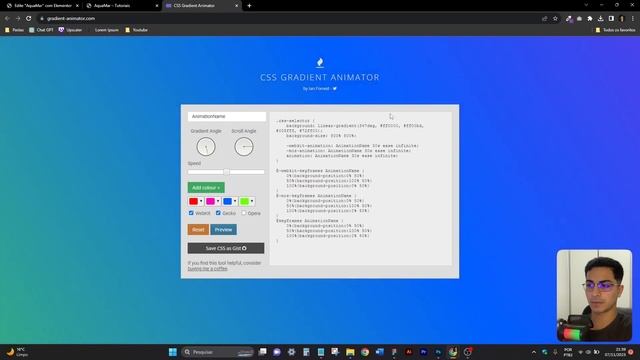The height and width of the screenshot is (360, 640).
Task: Toggle the Gecko checkbox
Action: pos(218,213)
